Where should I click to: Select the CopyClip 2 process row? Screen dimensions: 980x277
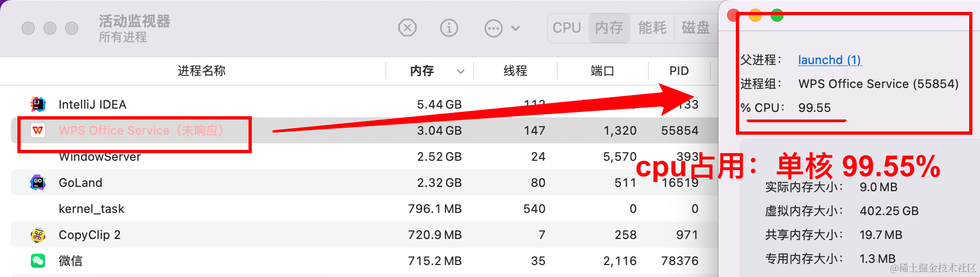pyautogui.click(x=365, y=235)
